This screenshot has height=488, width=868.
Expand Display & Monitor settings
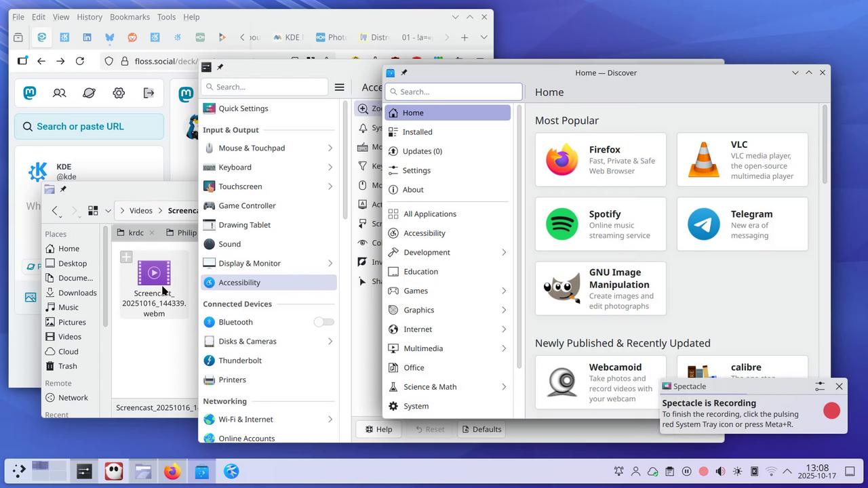tap(330, 263)
